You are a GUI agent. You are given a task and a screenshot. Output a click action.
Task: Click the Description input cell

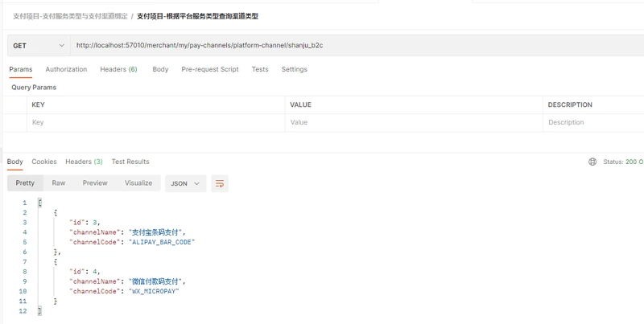click(593, 123)
